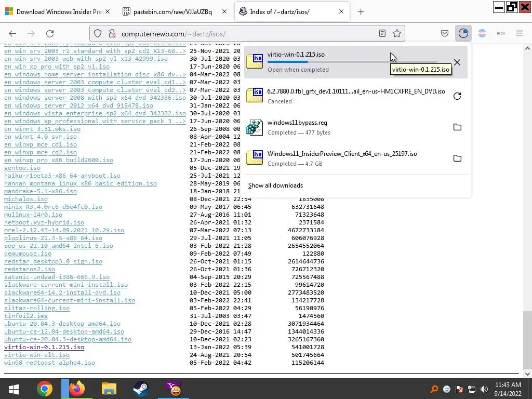
Task: Toggle the downloads panel button
Action: click(x=463, y=33)
